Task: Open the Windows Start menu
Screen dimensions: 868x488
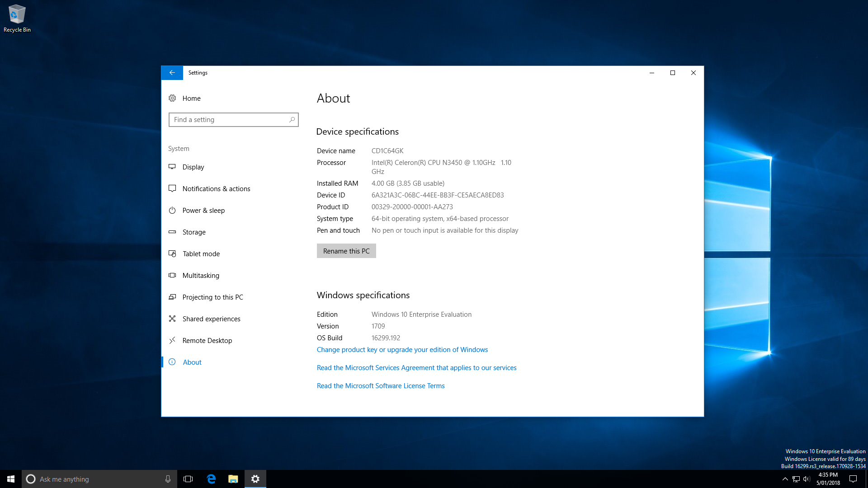Action: 11,479
